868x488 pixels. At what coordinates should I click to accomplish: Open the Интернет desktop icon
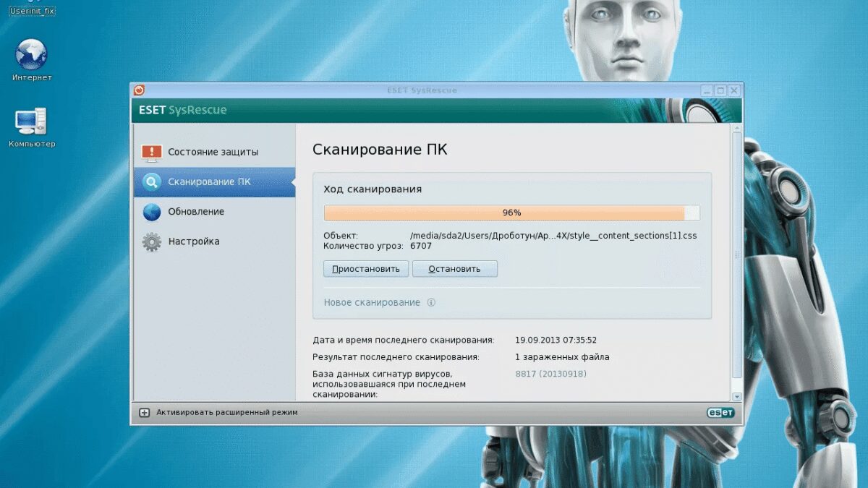tap(30, 54)
